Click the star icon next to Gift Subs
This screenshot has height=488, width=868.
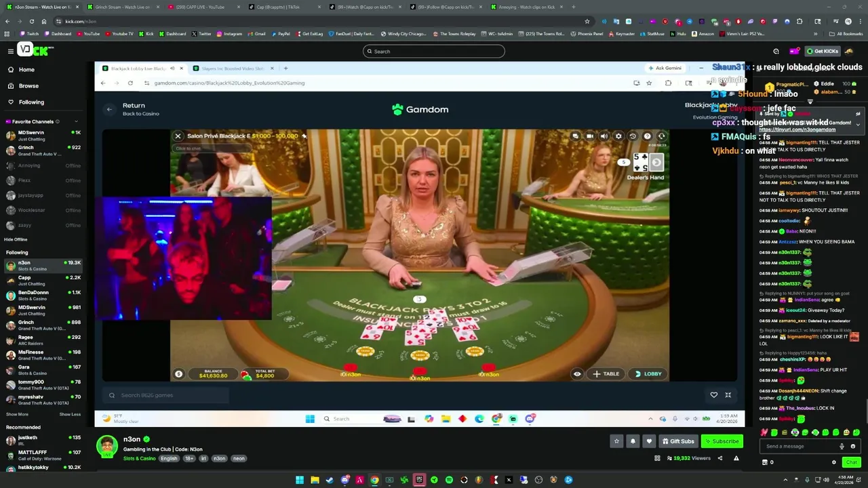click(x=616, y=441)
